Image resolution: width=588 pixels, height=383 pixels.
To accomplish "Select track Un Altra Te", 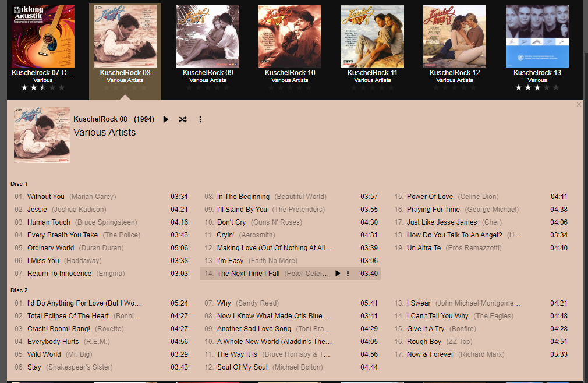I will (480, 248).
